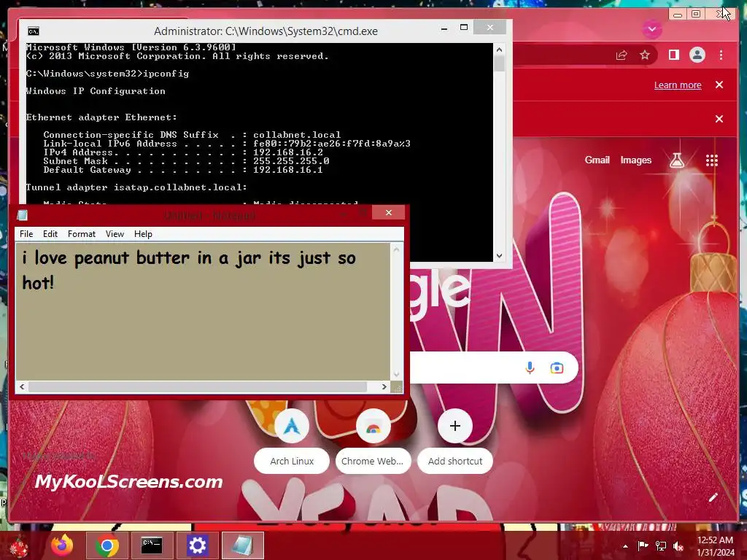The height and width of the screenshot is (560, 747).
Task: Click Notepad horizontal scroll right arrow
Action: (384, 386)
